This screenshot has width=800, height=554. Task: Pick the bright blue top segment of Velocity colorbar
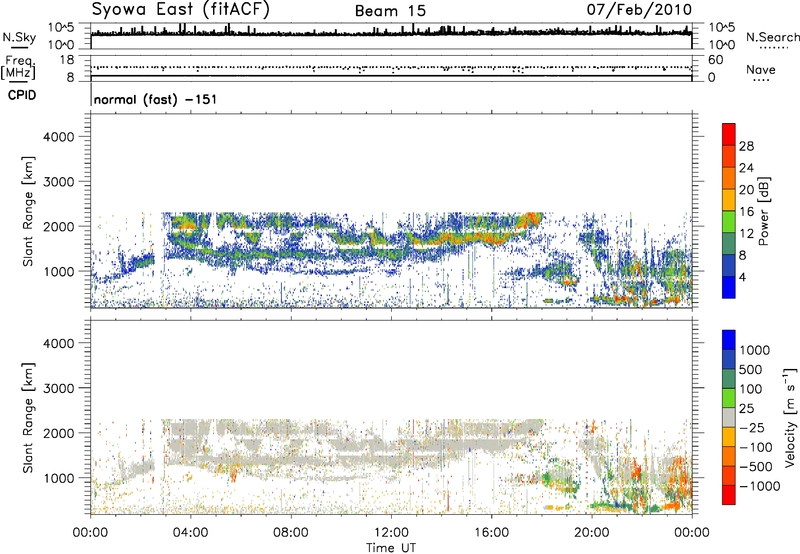tap(729, 340)
